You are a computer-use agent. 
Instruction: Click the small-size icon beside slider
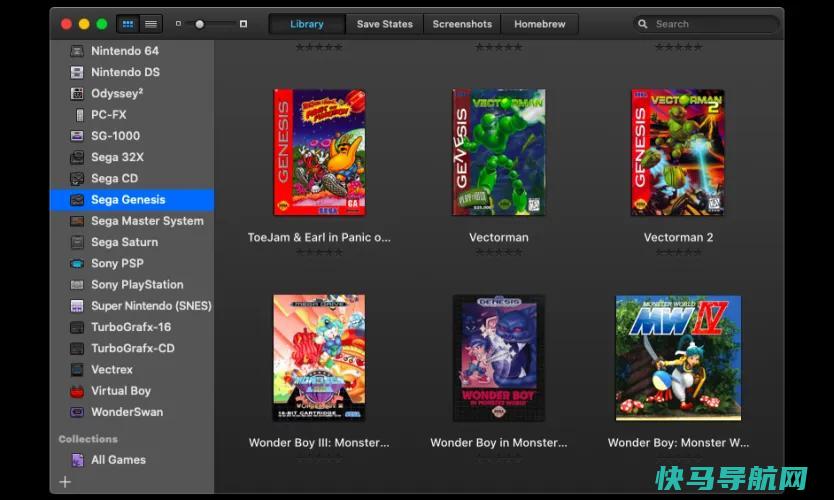(178, 24)
